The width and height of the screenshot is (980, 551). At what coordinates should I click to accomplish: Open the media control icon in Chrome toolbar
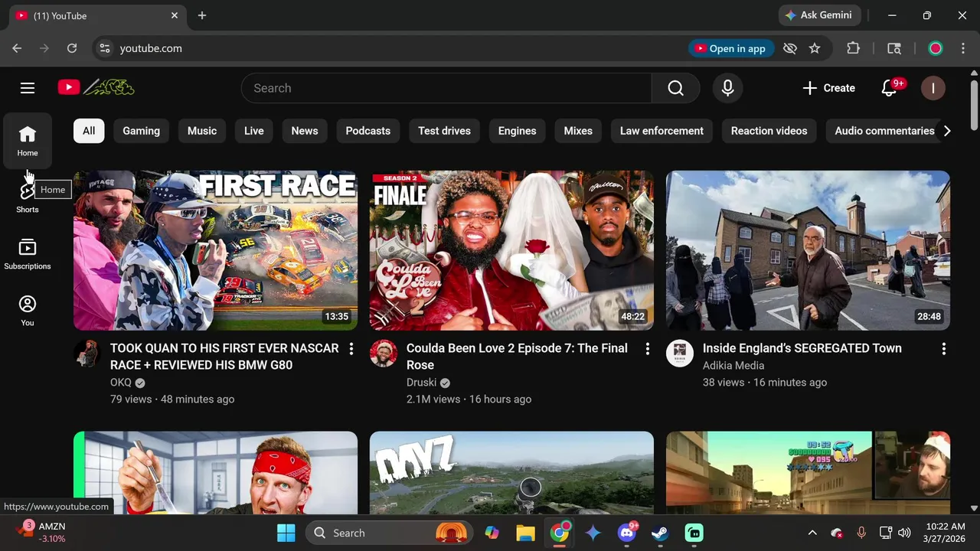[894, 48]
